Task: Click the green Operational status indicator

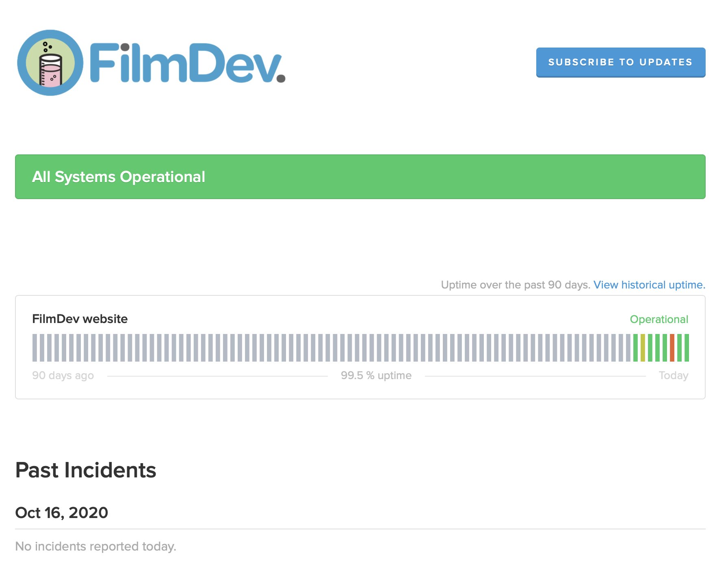Action: click(x=659, y=320)
